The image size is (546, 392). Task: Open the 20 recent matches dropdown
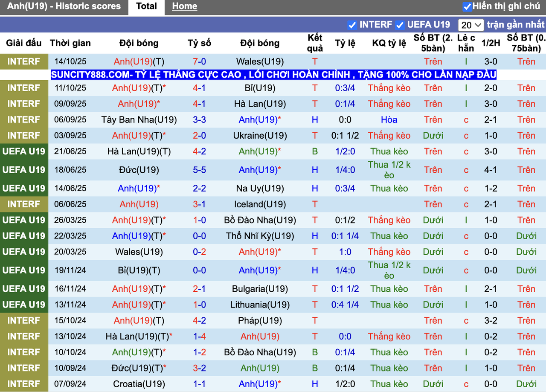471,25
